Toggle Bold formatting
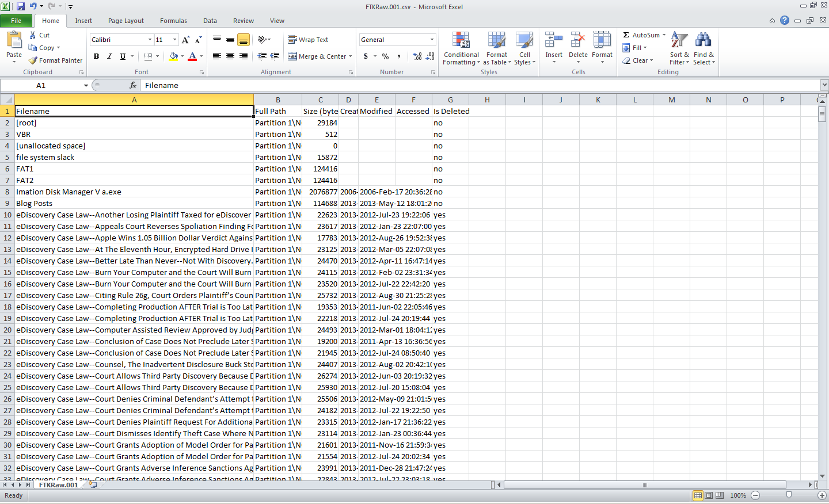 (x=96, y=56)
